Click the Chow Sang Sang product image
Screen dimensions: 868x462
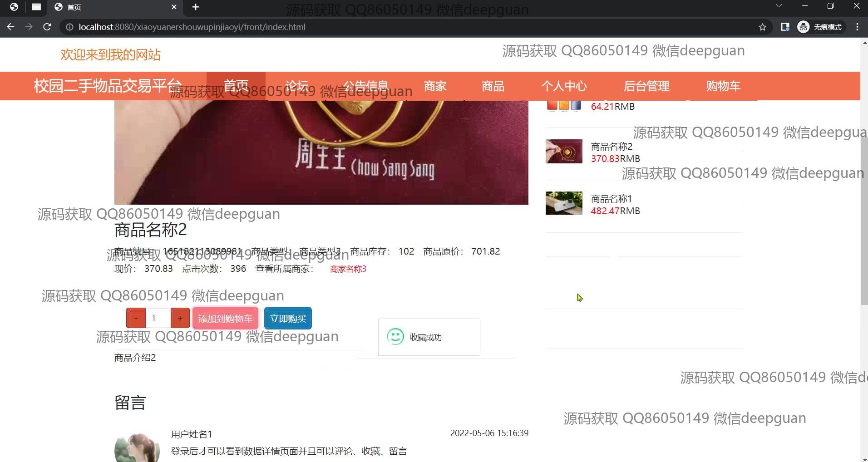[x=321, y=152]
